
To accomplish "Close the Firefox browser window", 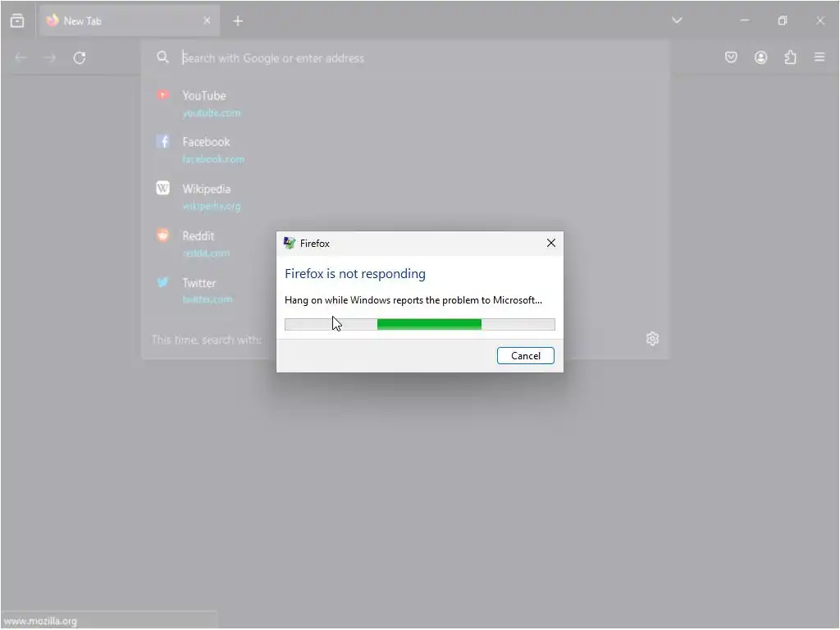I will point(820,21).
